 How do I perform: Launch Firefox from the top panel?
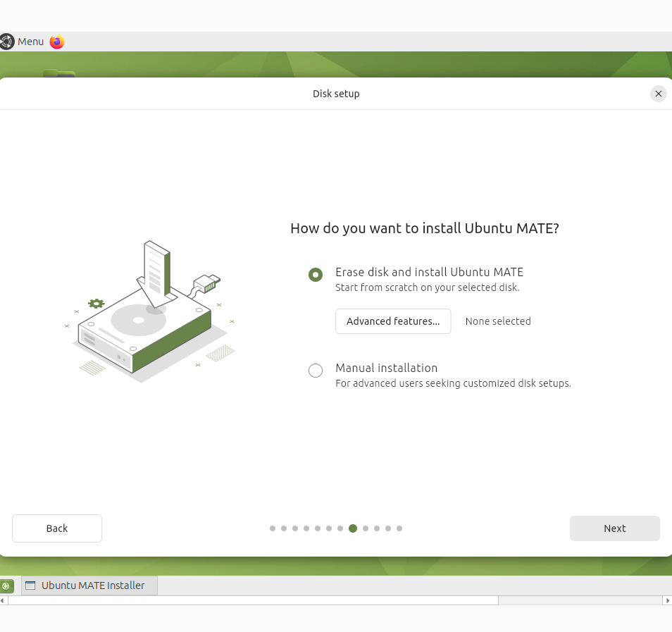click(57, 42)
